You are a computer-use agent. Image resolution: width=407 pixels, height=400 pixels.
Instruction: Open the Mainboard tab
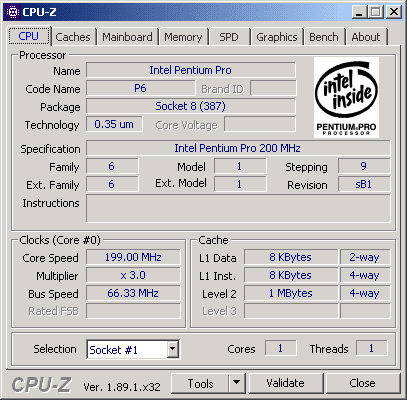click(x=127, y=37)
